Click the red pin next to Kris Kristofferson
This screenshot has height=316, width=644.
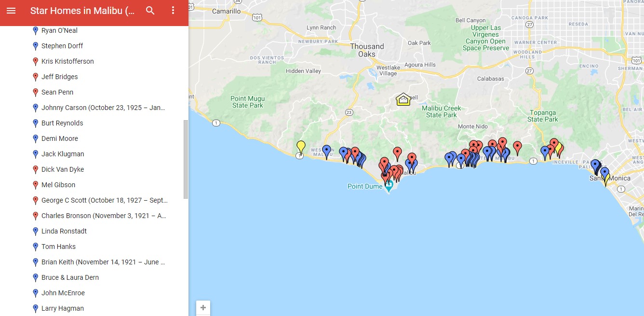(35, 61)
